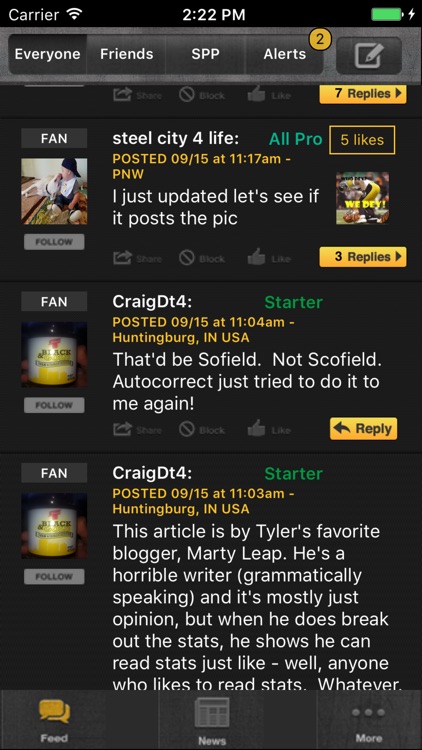View the 5 likes on post
This screenshot has width=422, height=750.
tap(362, 140)
